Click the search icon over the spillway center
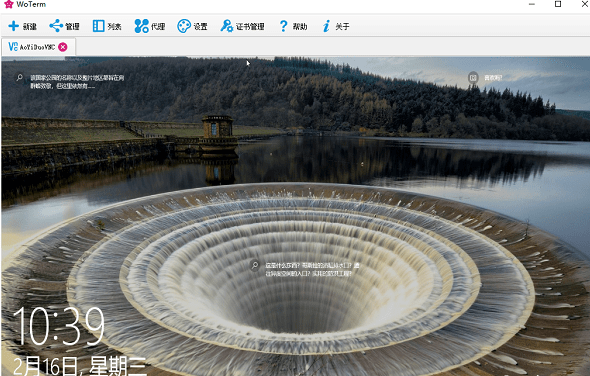The height and width of the screenshot is (376, 590). [255, 265]
